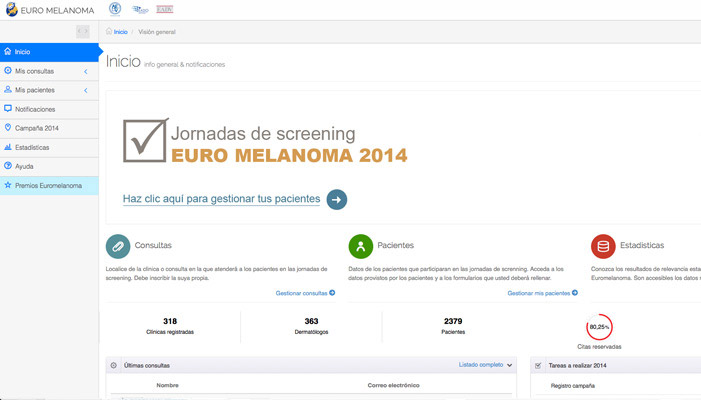The image size is (701, 400).
Task: Click the teal Consultas paperclip icon
Action: [x=118, y=246]
